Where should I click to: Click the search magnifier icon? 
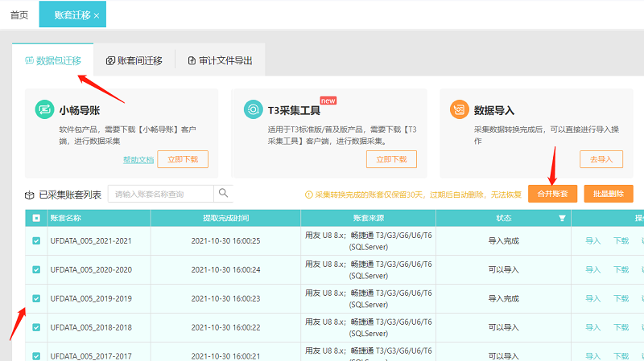coord(223,194)
